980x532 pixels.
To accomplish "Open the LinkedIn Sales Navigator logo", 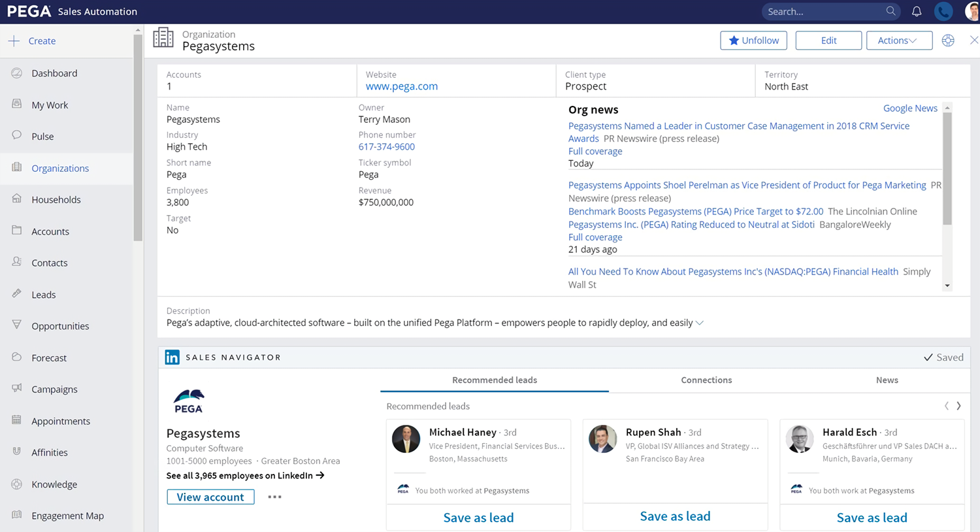I will (x=172, y=357).
